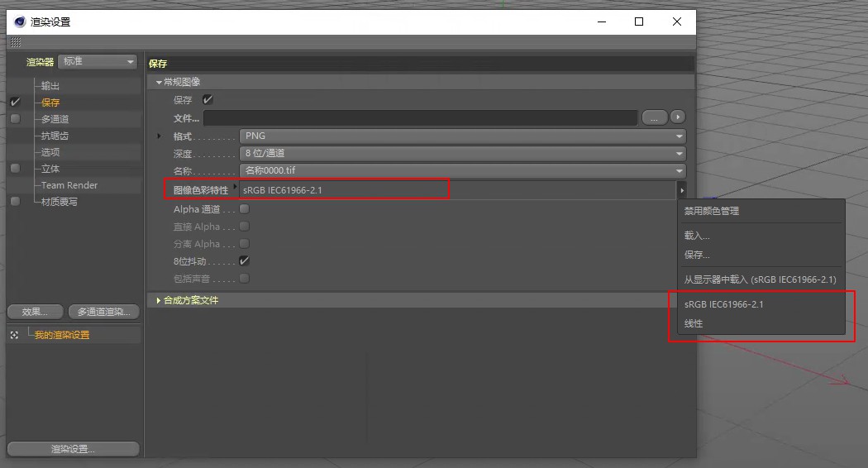Toggle the 分离 Alpha checkbox

(244, 243)
